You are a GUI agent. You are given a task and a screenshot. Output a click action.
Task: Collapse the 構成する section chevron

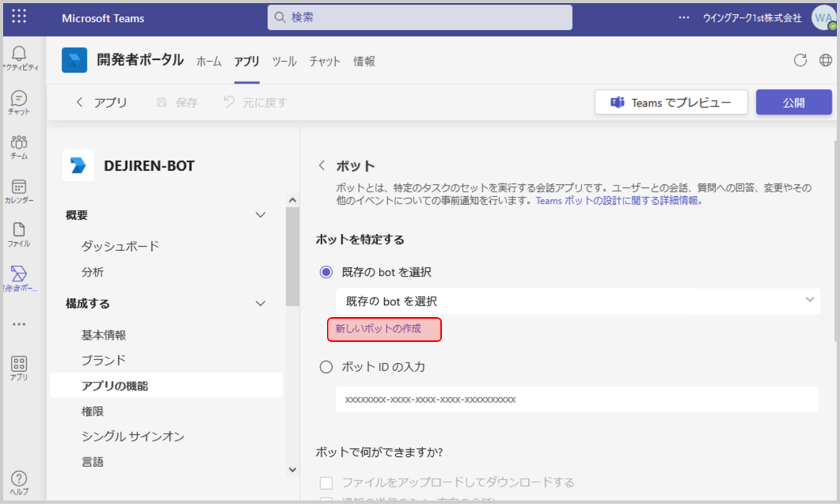pyautogui.click(x=261, y=303)
